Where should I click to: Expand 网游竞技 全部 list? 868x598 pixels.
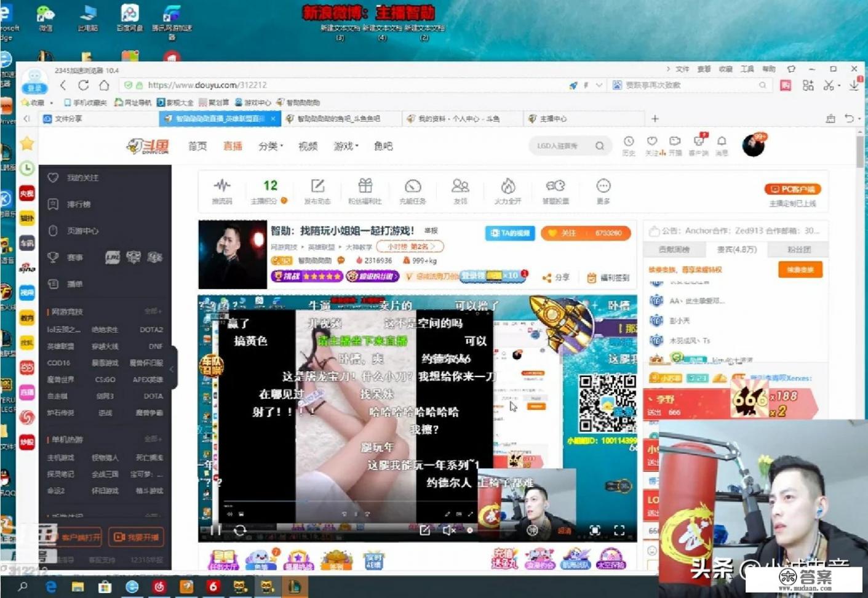(x=153, y=311)
